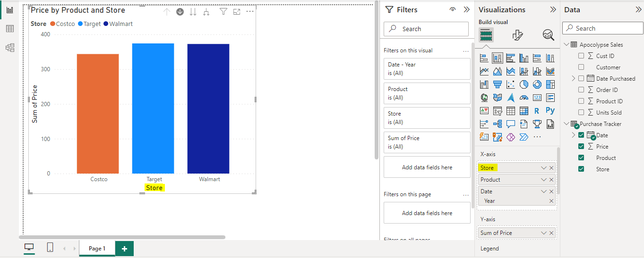The width and height of the screenshot is (644, 258).
Task: Select Q&A speech bubble visual
Action: tap(510, 124)
